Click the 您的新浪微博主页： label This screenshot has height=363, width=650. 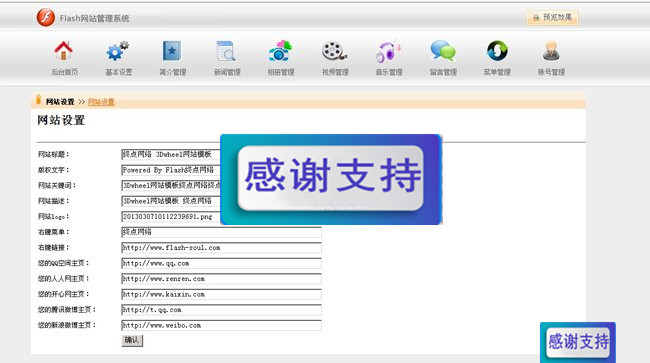coord(66,325)
